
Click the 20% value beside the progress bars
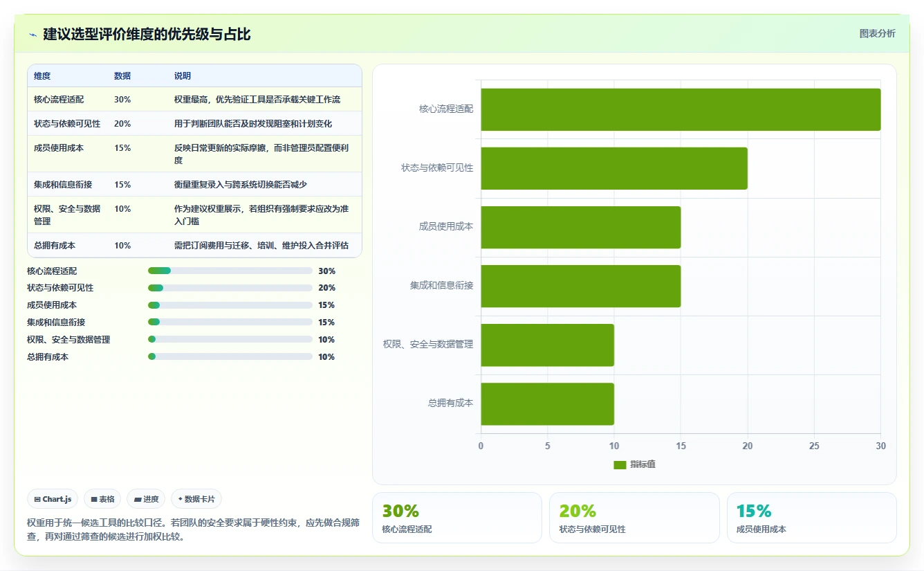pos(326,288)
